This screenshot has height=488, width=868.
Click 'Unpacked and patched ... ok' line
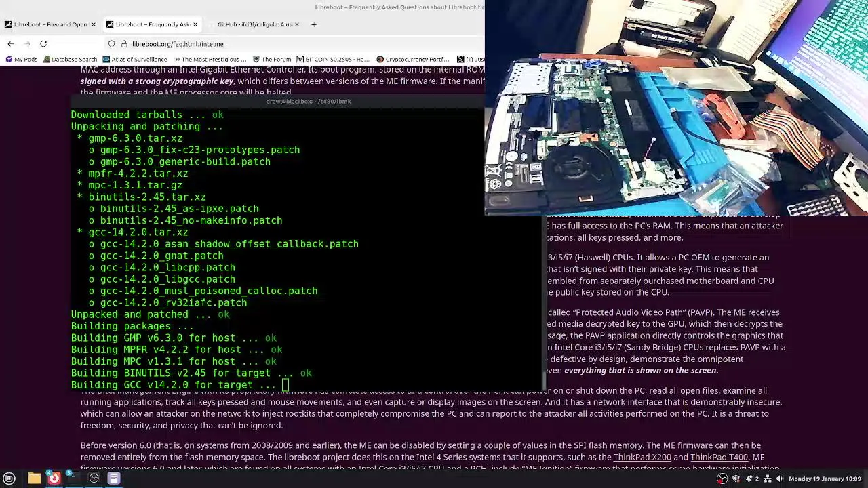[x=150, y=314]
